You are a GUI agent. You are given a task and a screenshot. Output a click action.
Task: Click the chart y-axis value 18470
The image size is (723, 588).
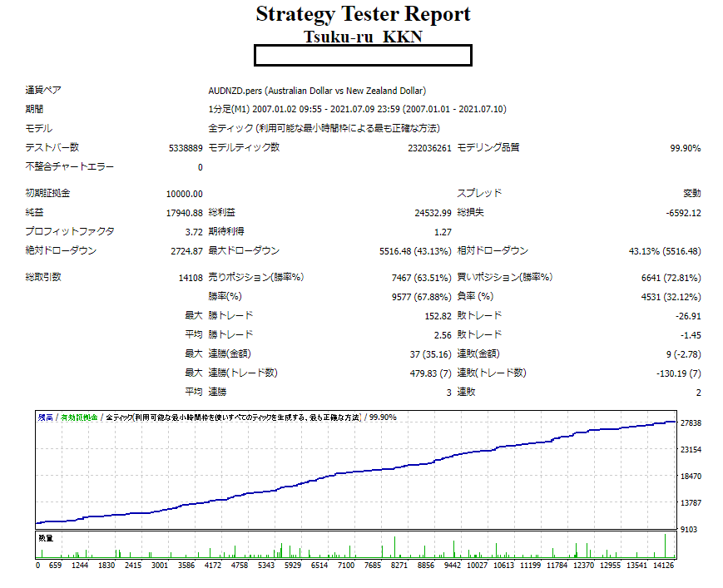pos(691,476)
